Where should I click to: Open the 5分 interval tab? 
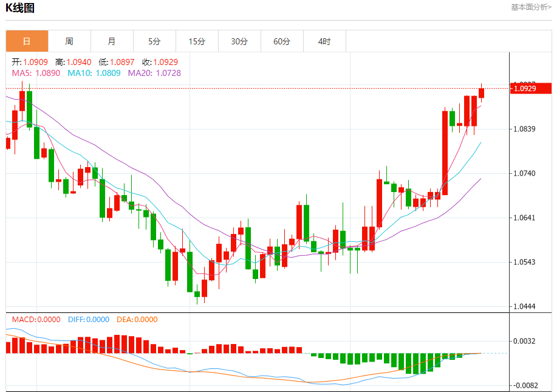pos(154,41)
